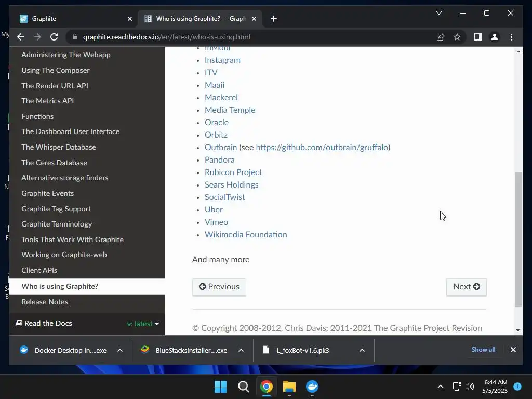Open the Functions sidebar entry
Screen dimensions: 532x399
coord(37,116)
